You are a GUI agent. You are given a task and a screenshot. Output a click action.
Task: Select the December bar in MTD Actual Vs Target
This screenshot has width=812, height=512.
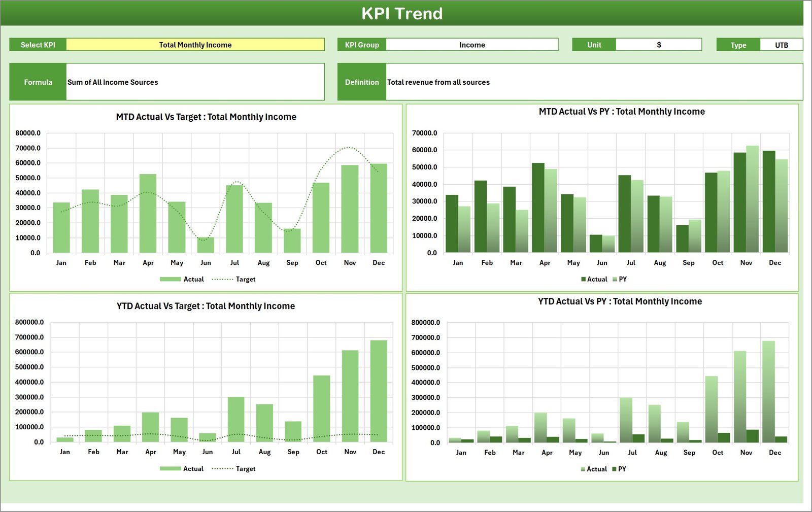click(379, 208)
